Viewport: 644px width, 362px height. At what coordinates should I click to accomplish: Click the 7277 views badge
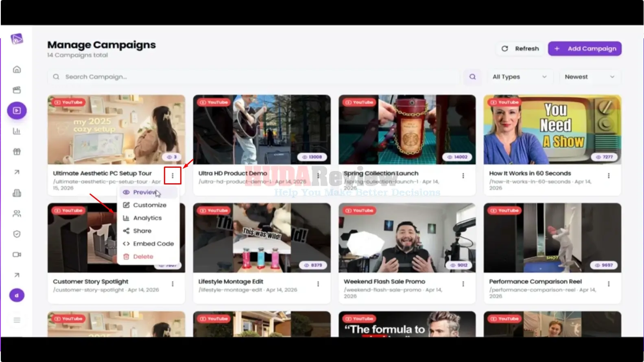(x=604, y=157)
